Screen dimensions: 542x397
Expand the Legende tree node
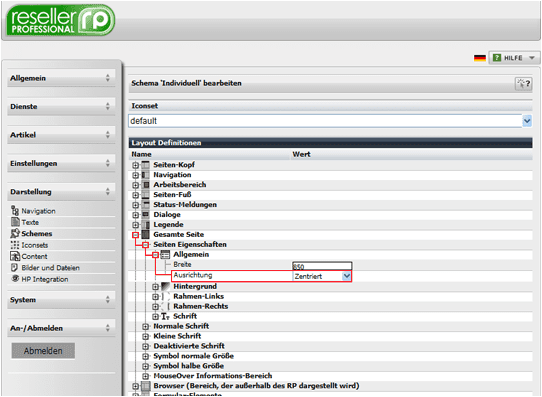coord(136,225)
